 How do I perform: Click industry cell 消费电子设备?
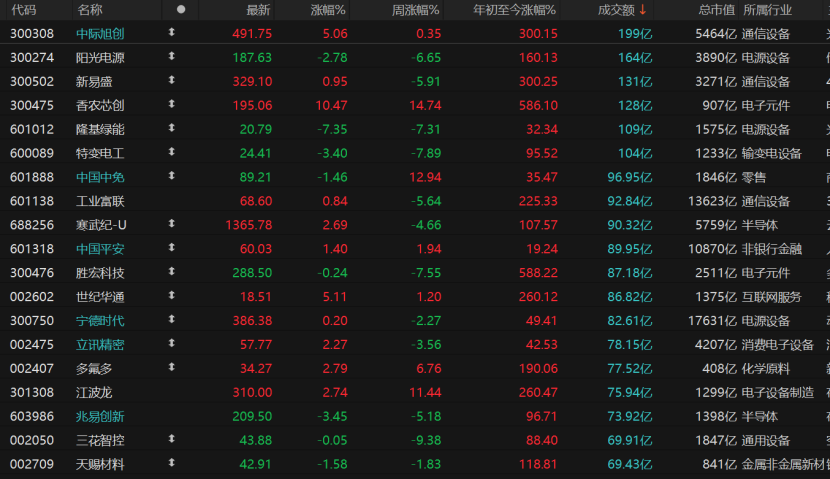[x=778, y=345]
